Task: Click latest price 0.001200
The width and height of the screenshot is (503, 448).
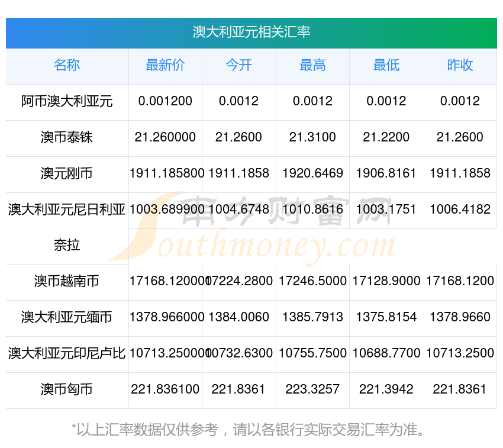Action: [x=165, y=101]
